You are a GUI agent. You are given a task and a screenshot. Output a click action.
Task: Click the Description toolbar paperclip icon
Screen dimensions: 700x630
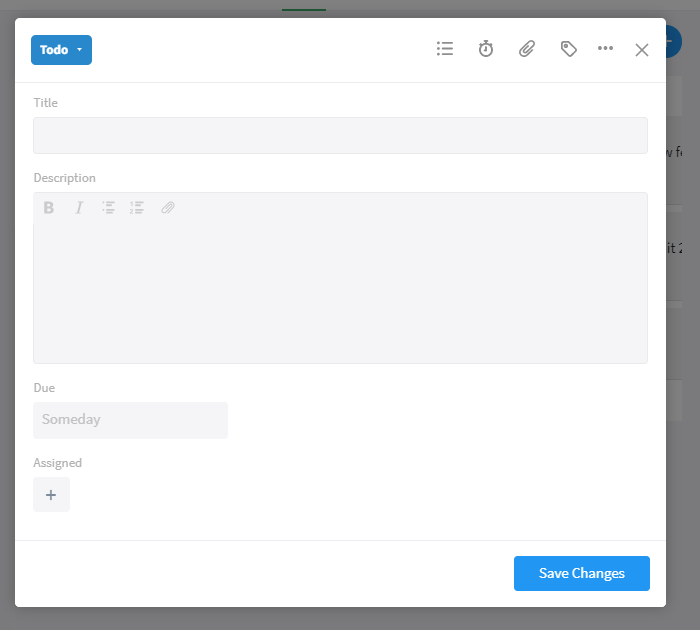pyautogui.click(x=168, y=208)
